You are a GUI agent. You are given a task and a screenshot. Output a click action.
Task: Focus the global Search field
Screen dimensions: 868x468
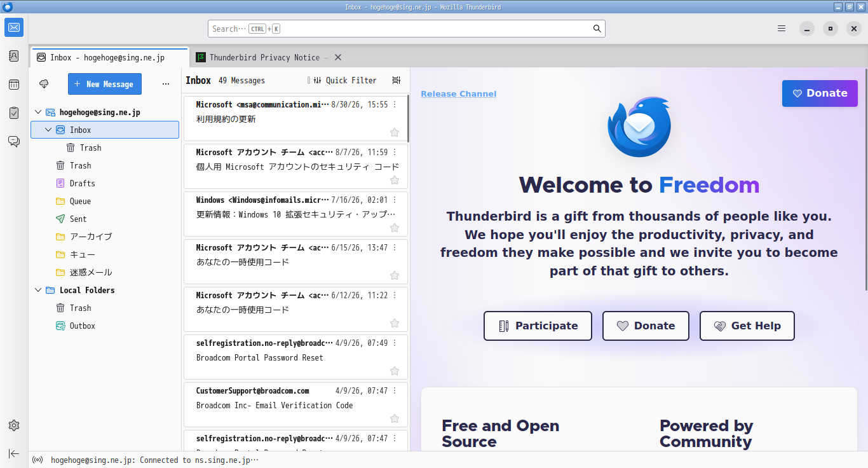(407, 29)
